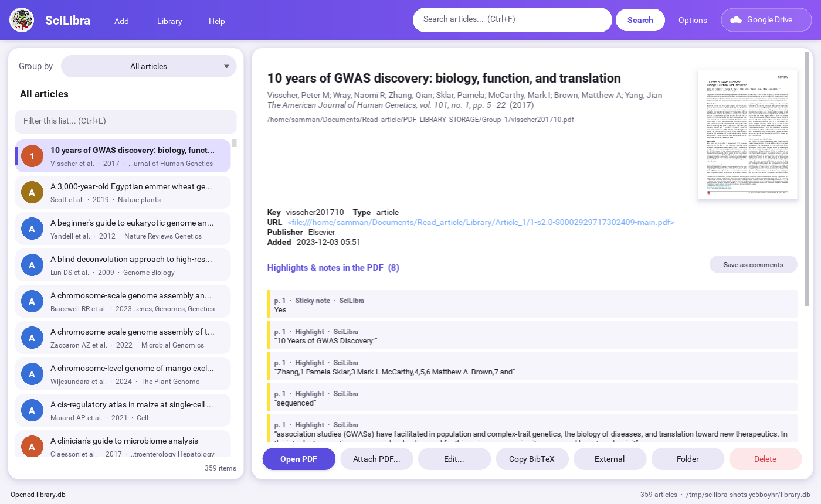Open the PDF with Open PDF button
Image resolution: width=821 pixels, height=504 pixels.
(299, 459)
